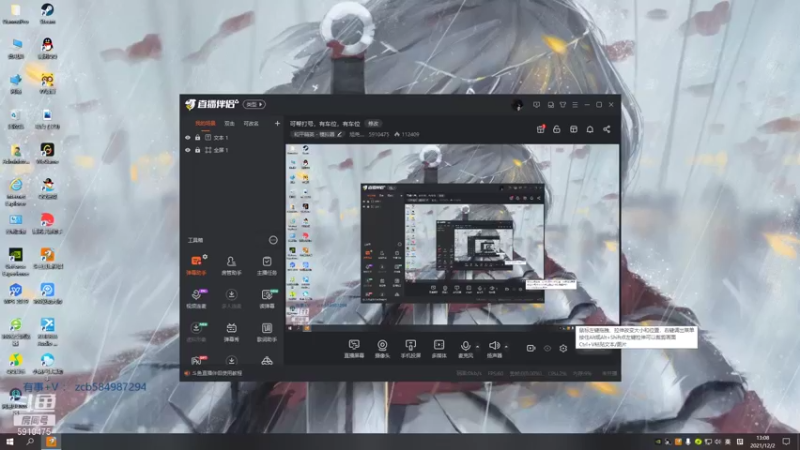The height and width of the screenshot is (450, 800).
Task: Open the hamburger main menu
Action: tap(575, 105)
